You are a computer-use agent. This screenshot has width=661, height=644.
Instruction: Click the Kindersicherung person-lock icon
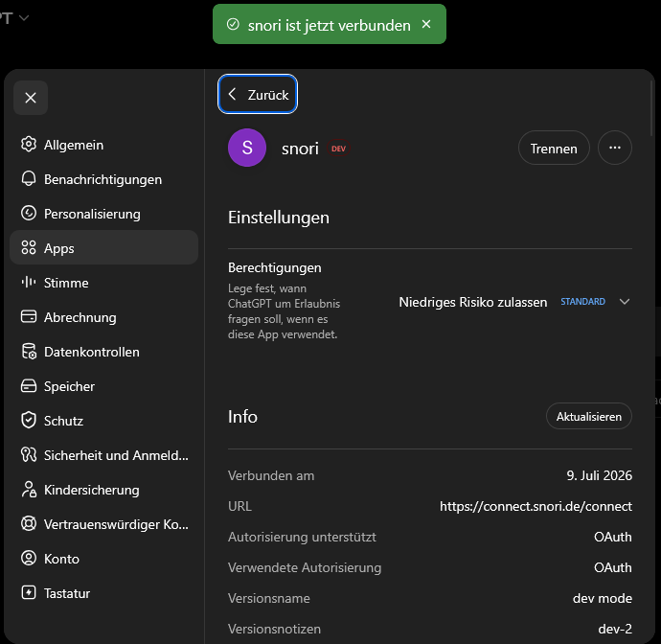pos(29,489)
